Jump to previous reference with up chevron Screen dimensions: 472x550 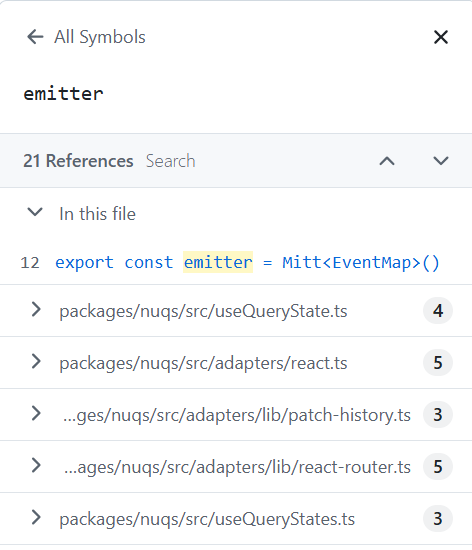387,161
